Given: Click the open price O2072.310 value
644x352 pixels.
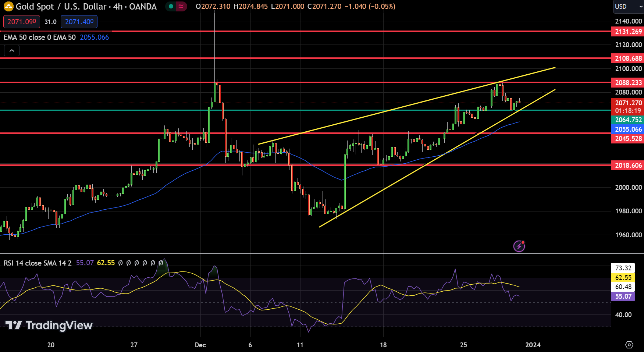Looking at the screenshot, I should pyautogui.click(x=213, y=6).
